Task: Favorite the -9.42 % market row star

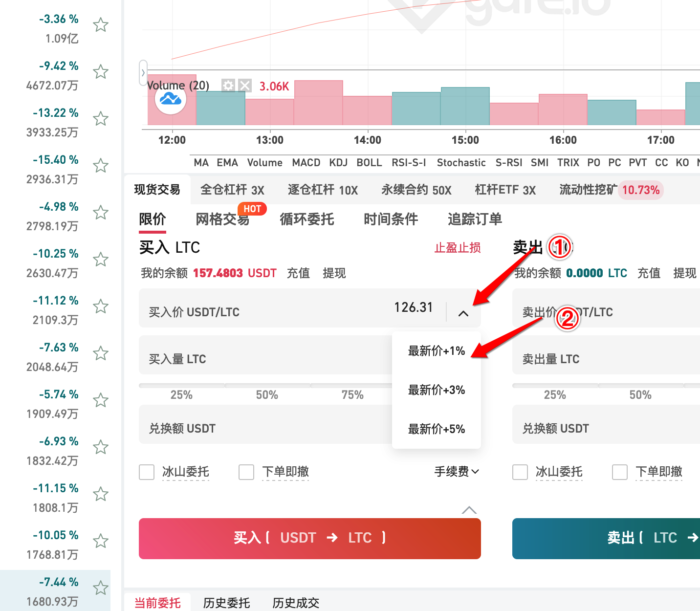Action: (101, 72)
